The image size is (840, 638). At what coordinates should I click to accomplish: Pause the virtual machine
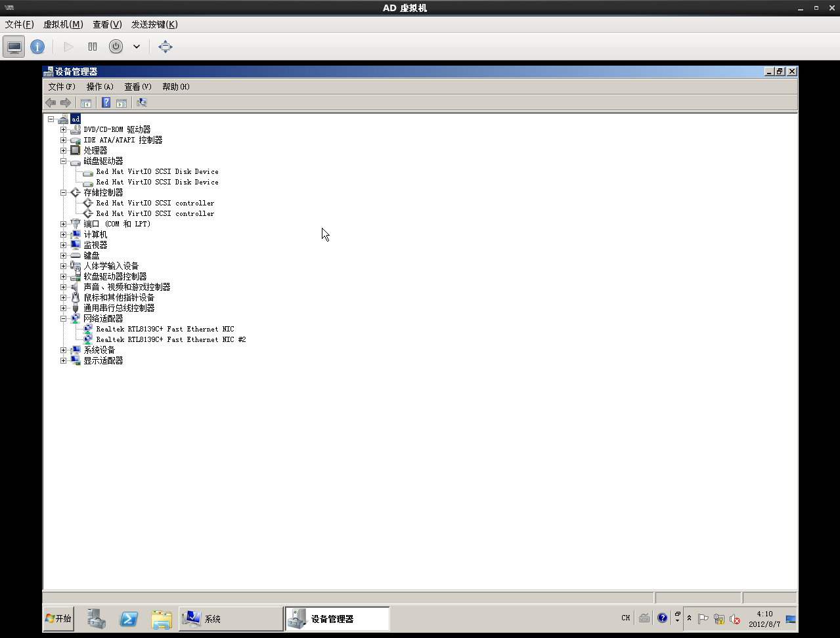pos(93,47)
